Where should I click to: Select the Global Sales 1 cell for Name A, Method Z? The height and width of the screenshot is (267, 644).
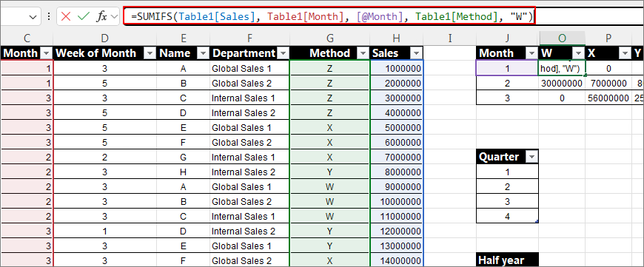coord(249,69)
